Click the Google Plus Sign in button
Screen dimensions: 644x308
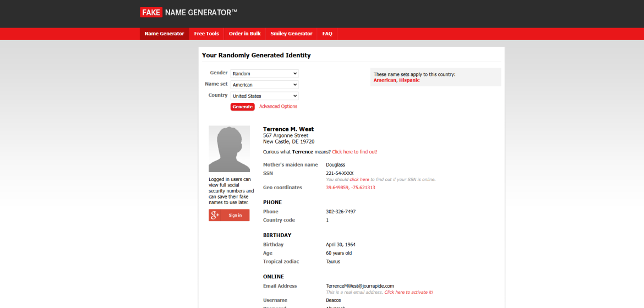[x=229, y=215]
